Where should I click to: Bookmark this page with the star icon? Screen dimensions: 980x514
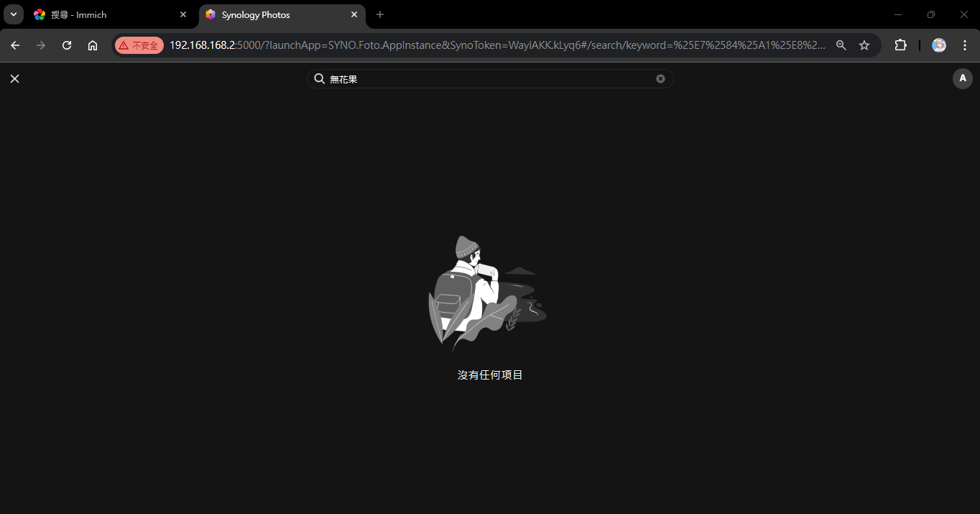pyautogui.click(x=864, y=45)
